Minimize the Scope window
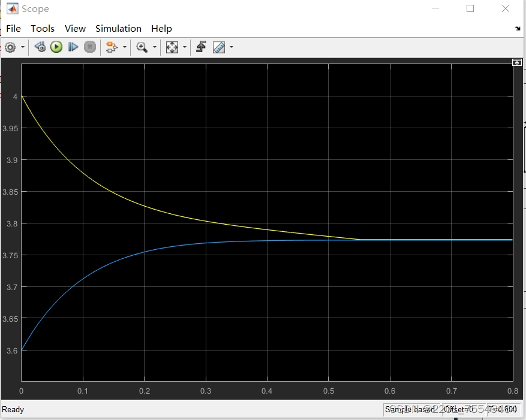This screenshot has width=526, height=420. click(x=435, y=8)
